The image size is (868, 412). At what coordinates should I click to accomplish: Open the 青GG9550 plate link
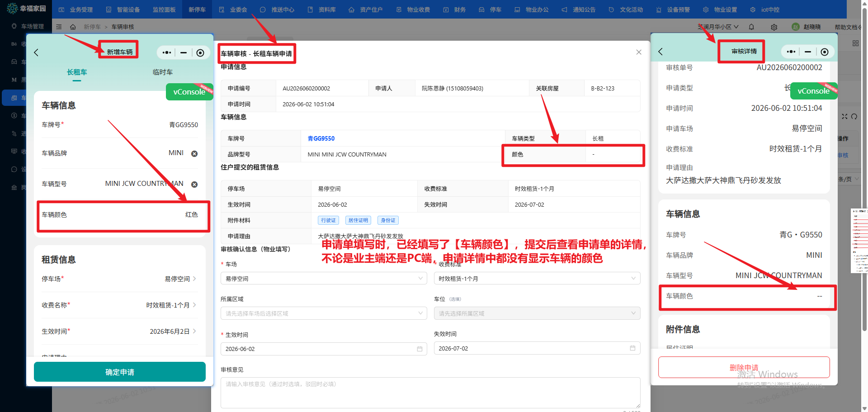pos(321,138)
